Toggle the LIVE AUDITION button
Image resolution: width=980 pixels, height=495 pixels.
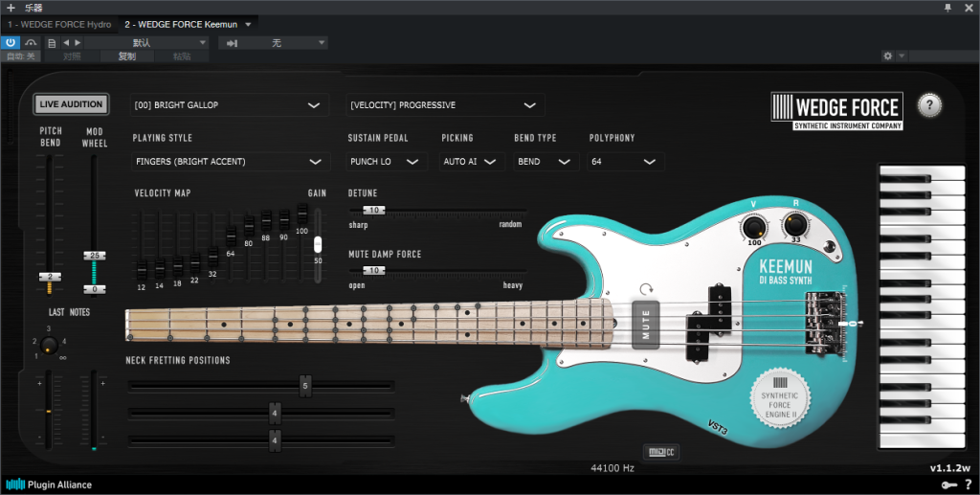coord(71,104)
